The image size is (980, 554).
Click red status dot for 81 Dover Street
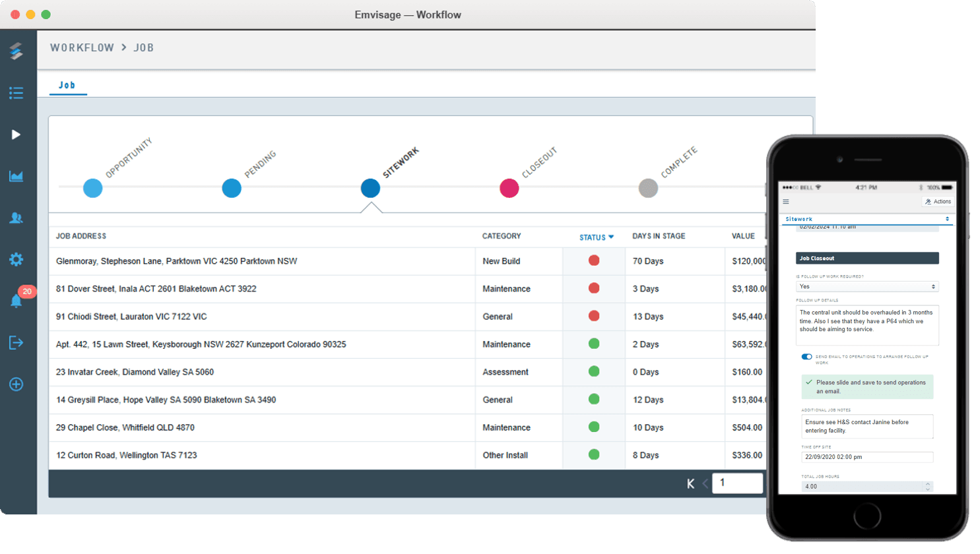pyautogui.click(x=594, y=288)
